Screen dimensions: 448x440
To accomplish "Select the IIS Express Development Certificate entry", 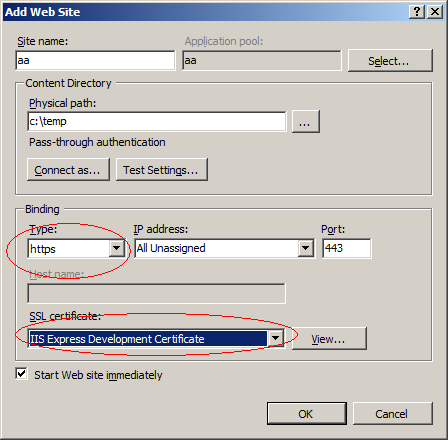I will tap(148, 339).
